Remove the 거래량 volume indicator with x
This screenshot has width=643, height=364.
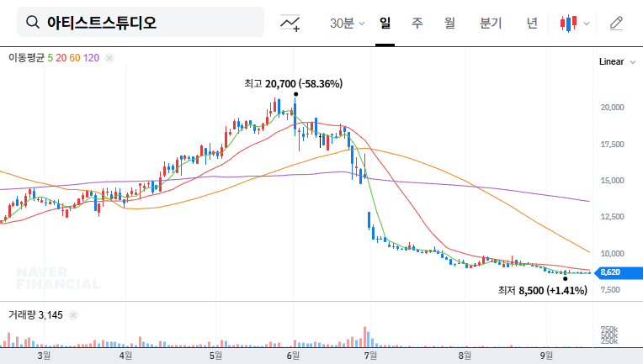pyautogui.click(x=73, y=315)
